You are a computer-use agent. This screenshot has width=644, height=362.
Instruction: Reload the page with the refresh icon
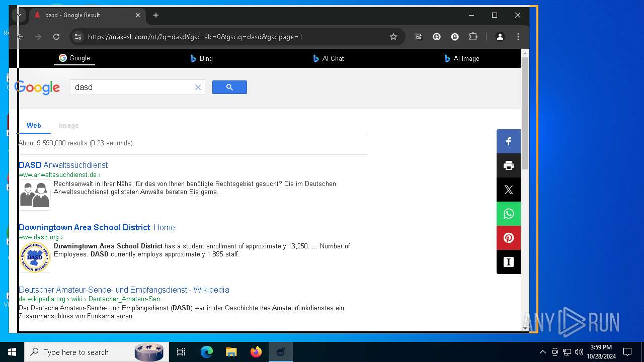pos(56,37)
